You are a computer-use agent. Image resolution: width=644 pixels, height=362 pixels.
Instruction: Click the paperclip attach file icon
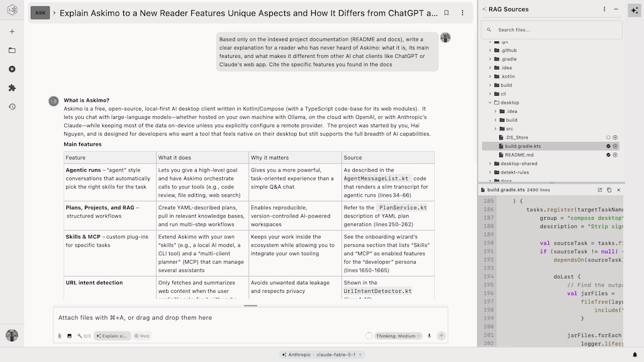60,336
